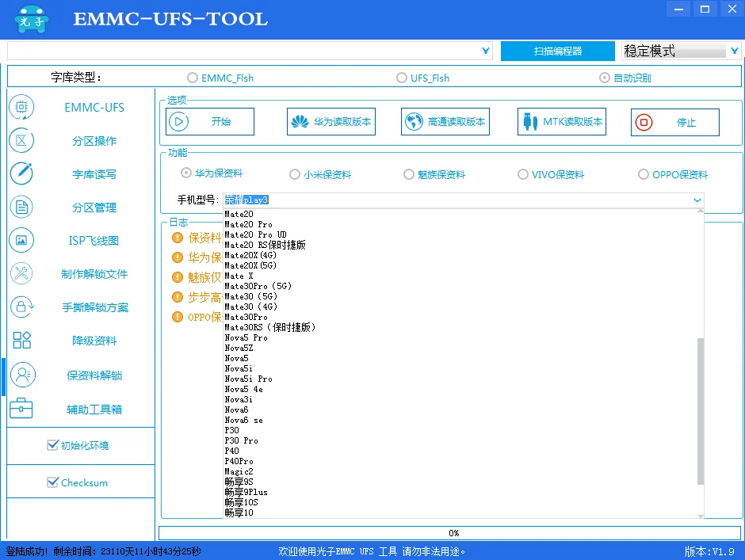Pick P40Pro from the model list
Viewport: 745px width, 560px height.
pyautogui.click(x=239, y=461)
